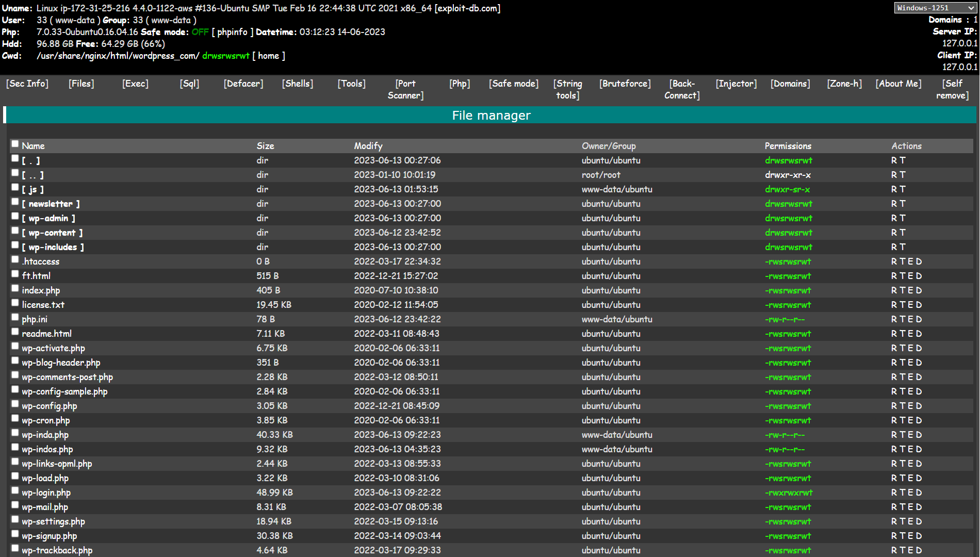Check the license.txt row checkbox
The width and height of the screenshot is (980, 557).
[x=15, y=303]
